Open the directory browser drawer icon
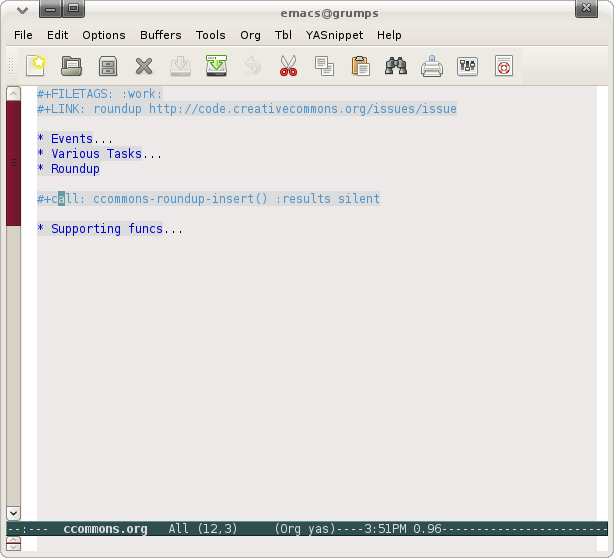 108,67
